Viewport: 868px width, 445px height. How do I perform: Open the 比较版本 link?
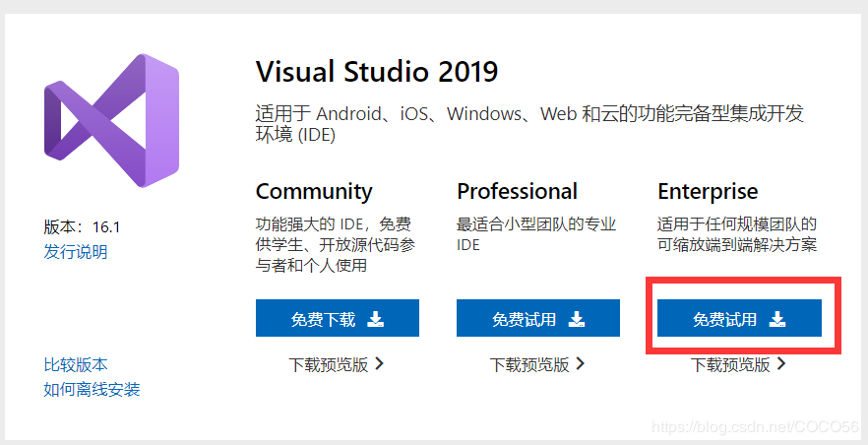[x=75, y=364]
